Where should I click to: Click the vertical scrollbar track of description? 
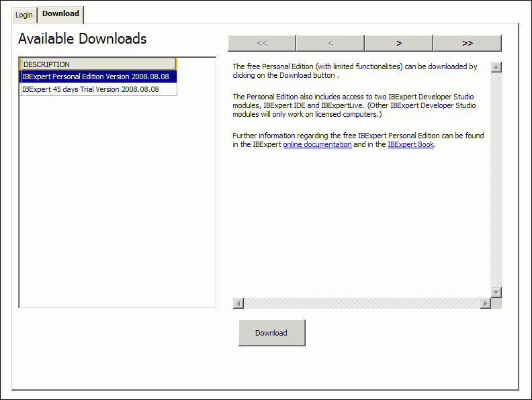coord(496,180)
